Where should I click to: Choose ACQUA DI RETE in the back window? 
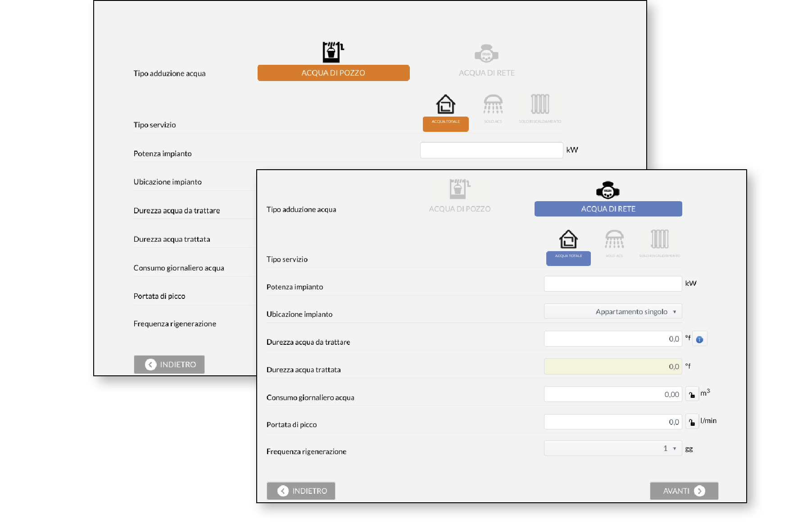(486, 73)
